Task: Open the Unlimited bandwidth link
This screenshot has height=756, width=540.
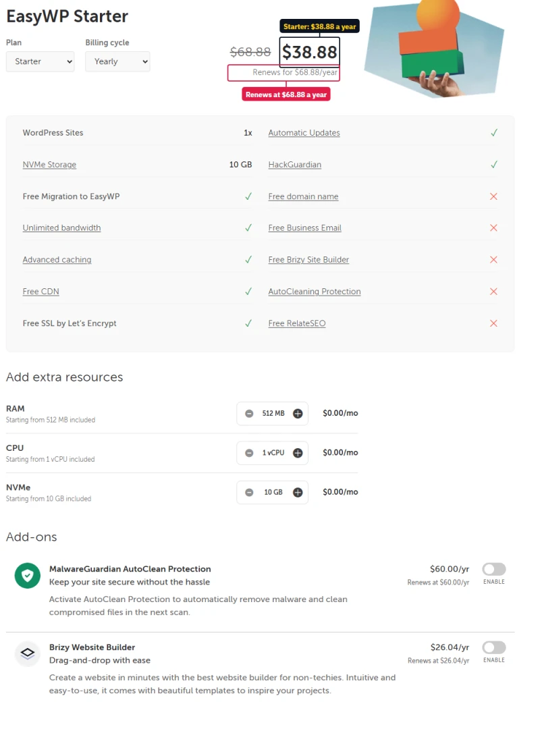Action: [61, 227]
